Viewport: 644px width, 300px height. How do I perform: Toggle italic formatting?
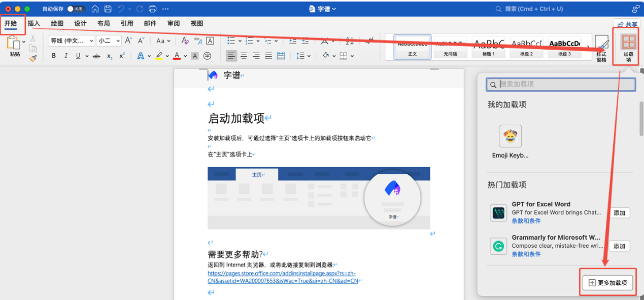click(x=65, y=56)
